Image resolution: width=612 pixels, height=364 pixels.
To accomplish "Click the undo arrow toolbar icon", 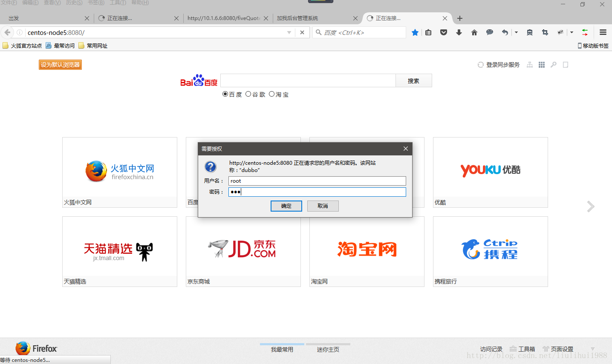I will point(505,32).
